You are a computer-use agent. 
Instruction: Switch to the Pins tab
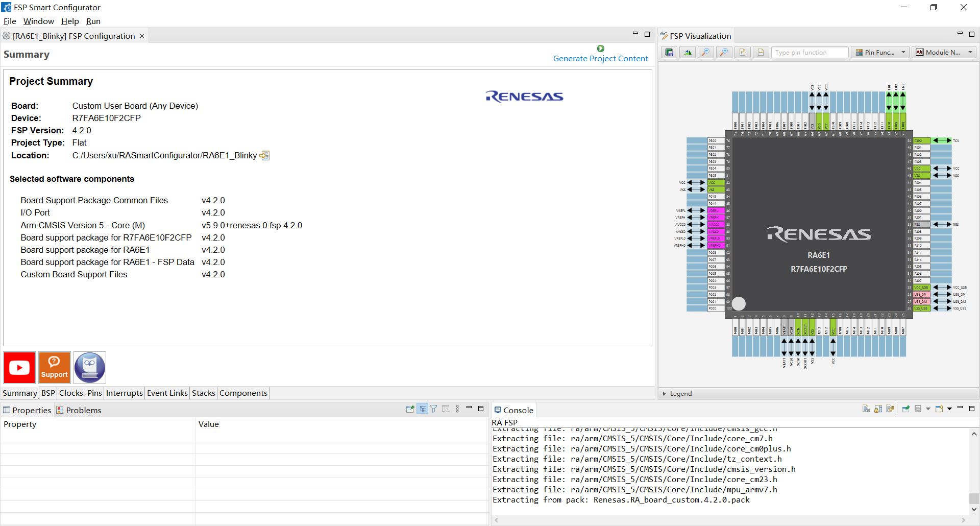pos(94,393)
